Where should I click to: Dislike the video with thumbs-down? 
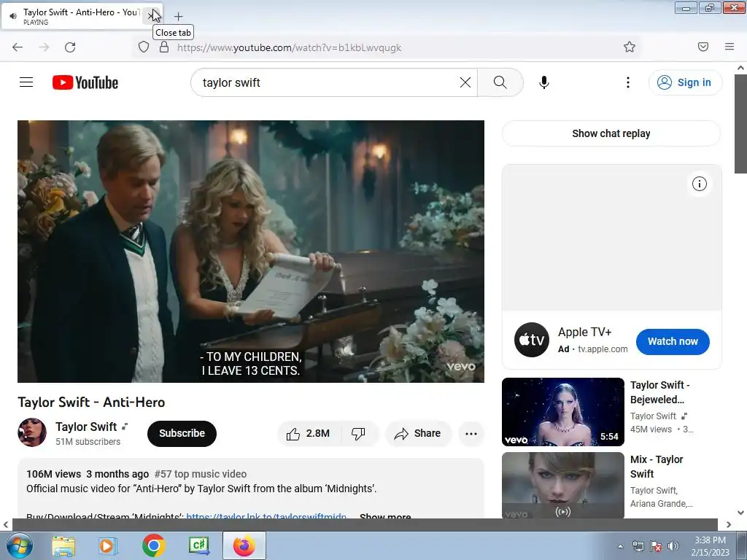(x=358, y=433)
